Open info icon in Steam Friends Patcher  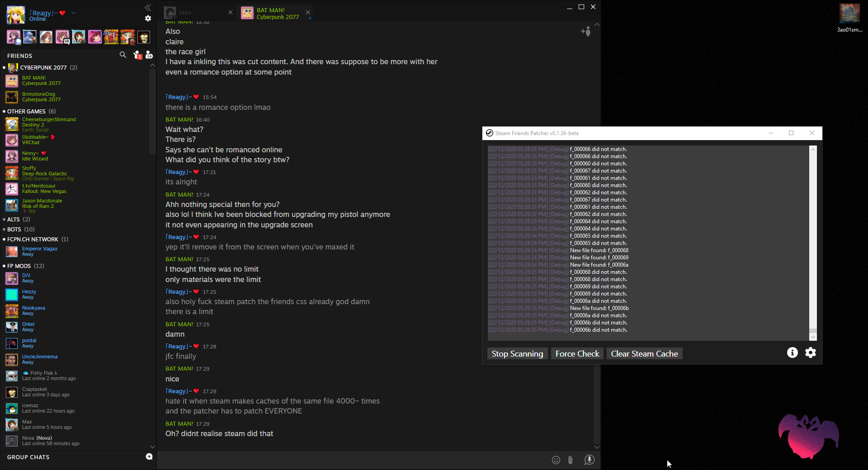793,352
